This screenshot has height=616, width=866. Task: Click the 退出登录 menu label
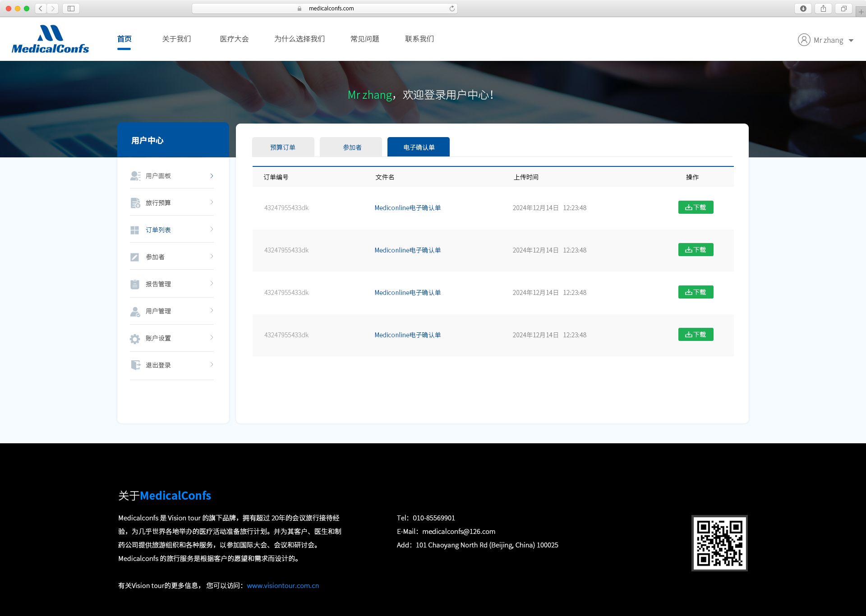point(158,365)
